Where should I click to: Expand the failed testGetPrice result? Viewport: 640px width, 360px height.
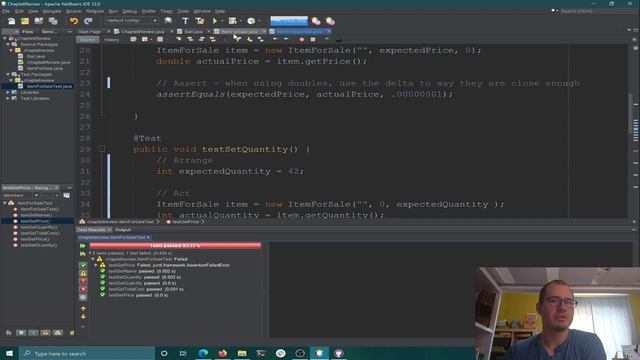coord(96,265)
